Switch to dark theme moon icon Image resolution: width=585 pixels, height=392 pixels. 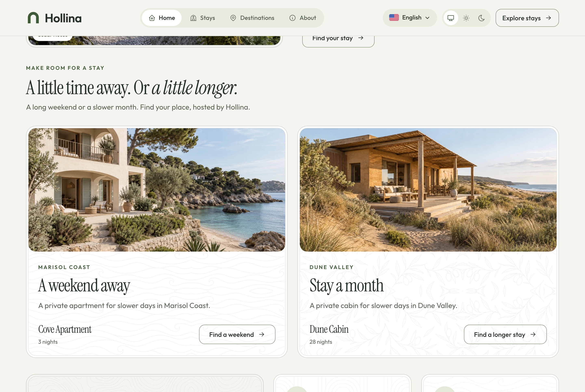[x=481, y=18]
